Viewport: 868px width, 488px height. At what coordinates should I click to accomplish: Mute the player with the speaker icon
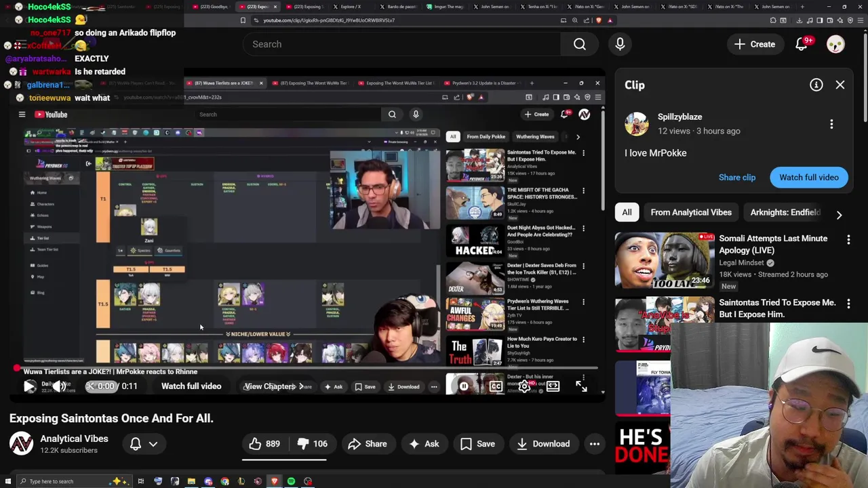pyautogui.click(x=60, y=386)
